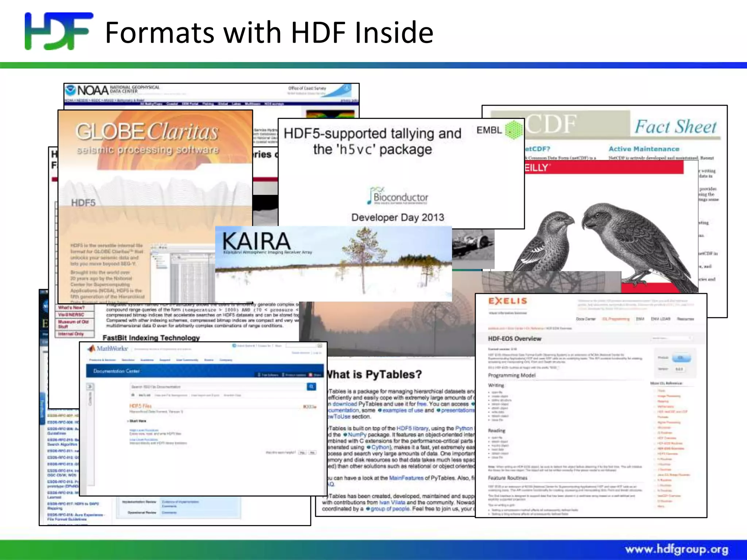Open the Support menu in MathWorks

165,360
